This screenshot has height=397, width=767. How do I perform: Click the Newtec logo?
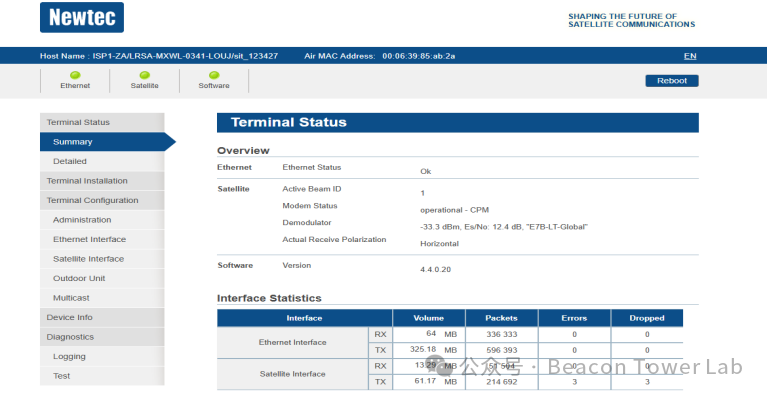click(82, 18)
